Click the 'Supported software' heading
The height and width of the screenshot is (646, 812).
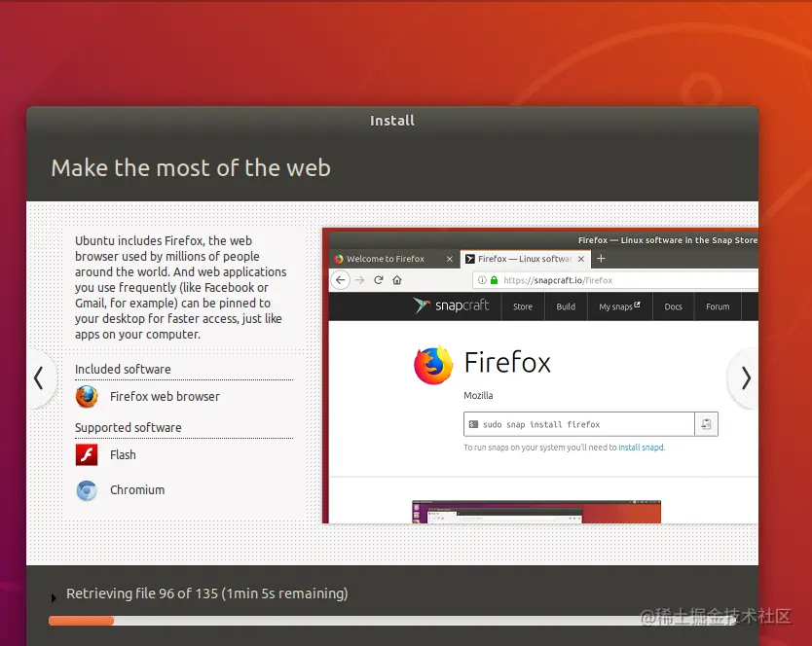tap(128, 427)
